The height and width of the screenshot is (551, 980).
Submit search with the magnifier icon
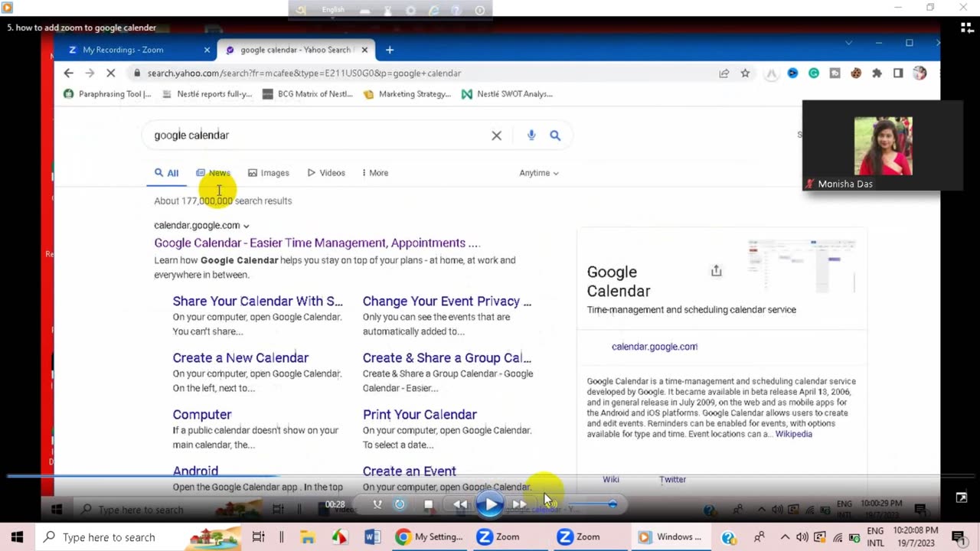pos(555,135)
